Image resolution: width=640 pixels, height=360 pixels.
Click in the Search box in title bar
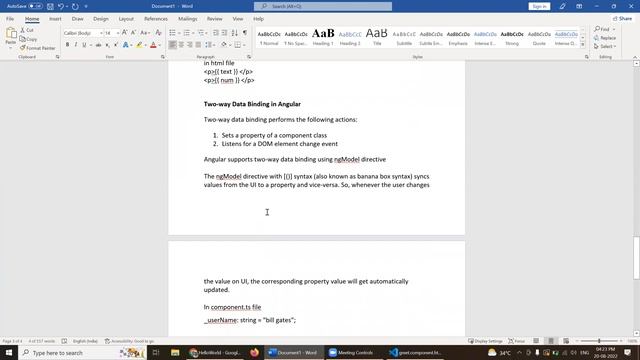click(x=323, y=6)
